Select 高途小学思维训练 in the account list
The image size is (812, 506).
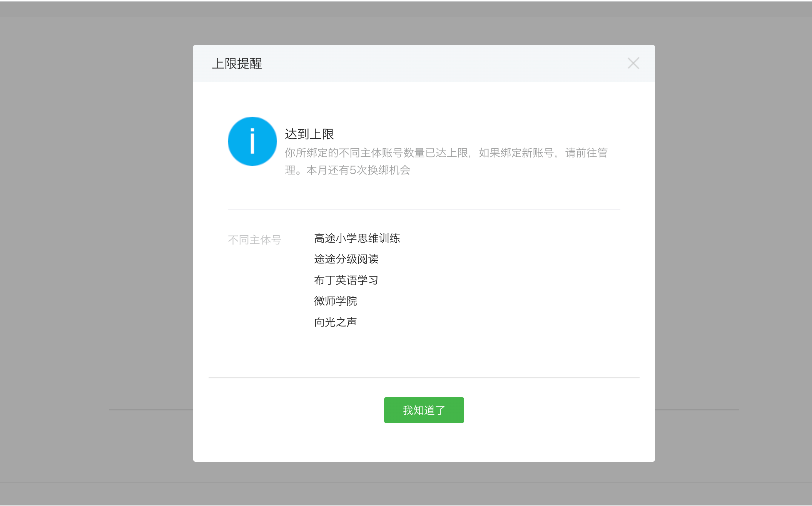(x=357, y=238)
